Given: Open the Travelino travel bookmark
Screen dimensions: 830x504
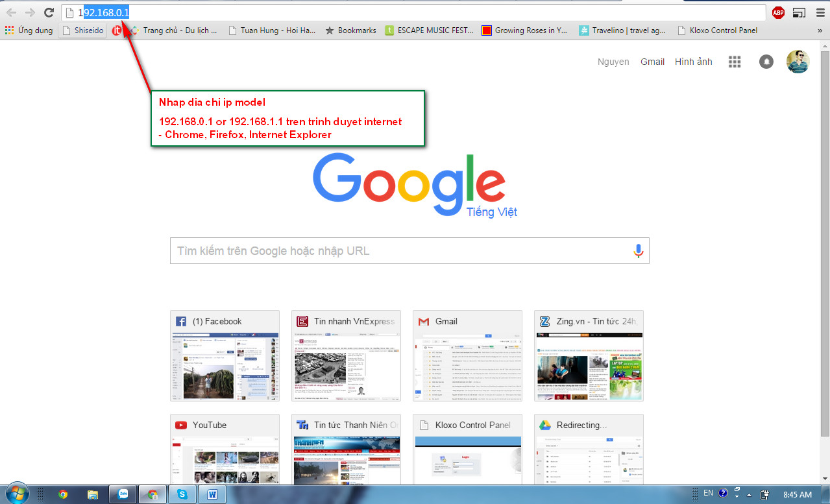Looking at the screenshot, I should pos(623,30).
